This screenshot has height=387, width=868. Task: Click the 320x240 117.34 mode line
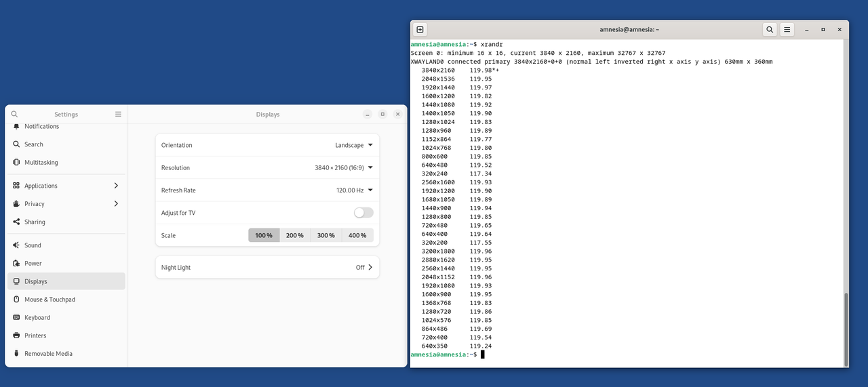456,174
